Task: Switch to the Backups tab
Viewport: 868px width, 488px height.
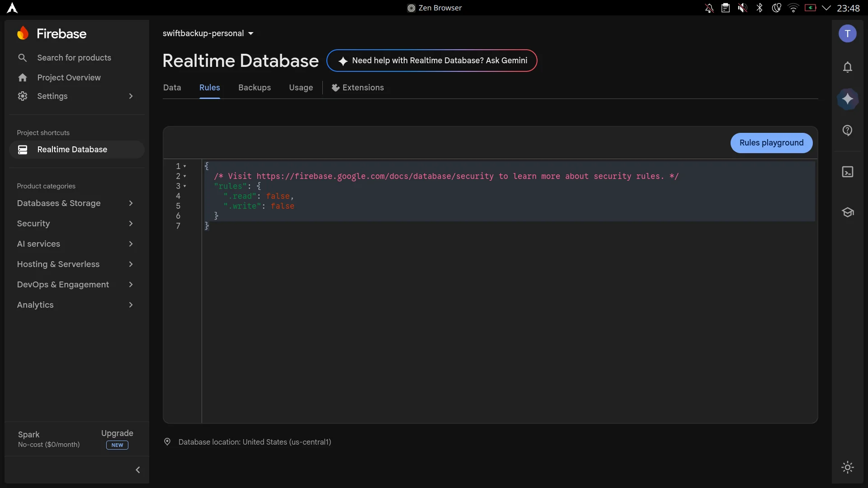Action: tap(255, 88)
